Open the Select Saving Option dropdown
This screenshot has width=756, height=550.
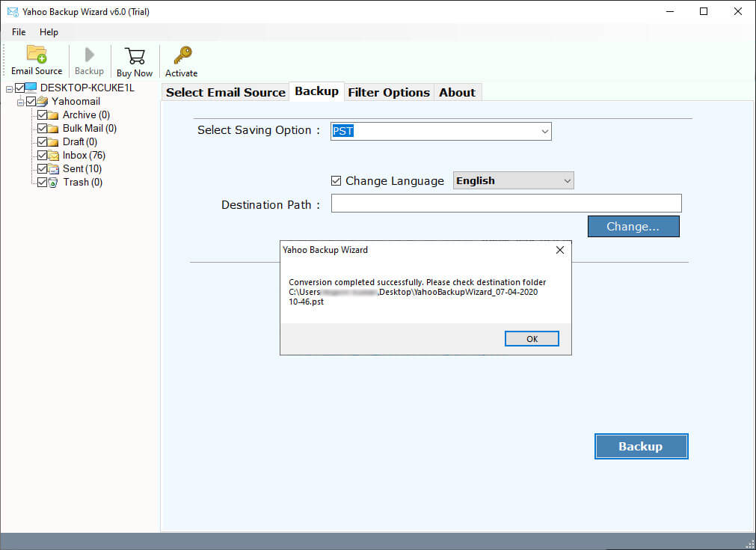point(440,131)
